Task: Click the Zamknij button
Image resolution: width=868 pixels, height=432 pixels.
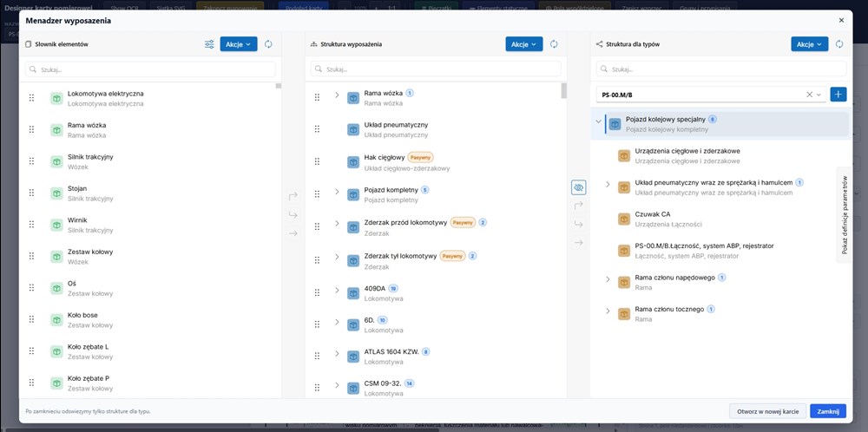Action: [827, 411]
